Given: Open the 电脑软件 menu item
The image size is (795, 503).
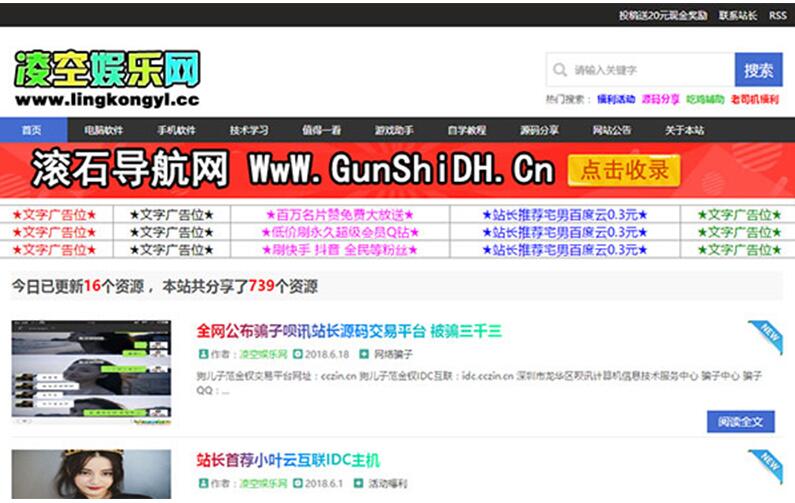Looking at the screenshot, I should pyautogui.click(x=103, y=130).
